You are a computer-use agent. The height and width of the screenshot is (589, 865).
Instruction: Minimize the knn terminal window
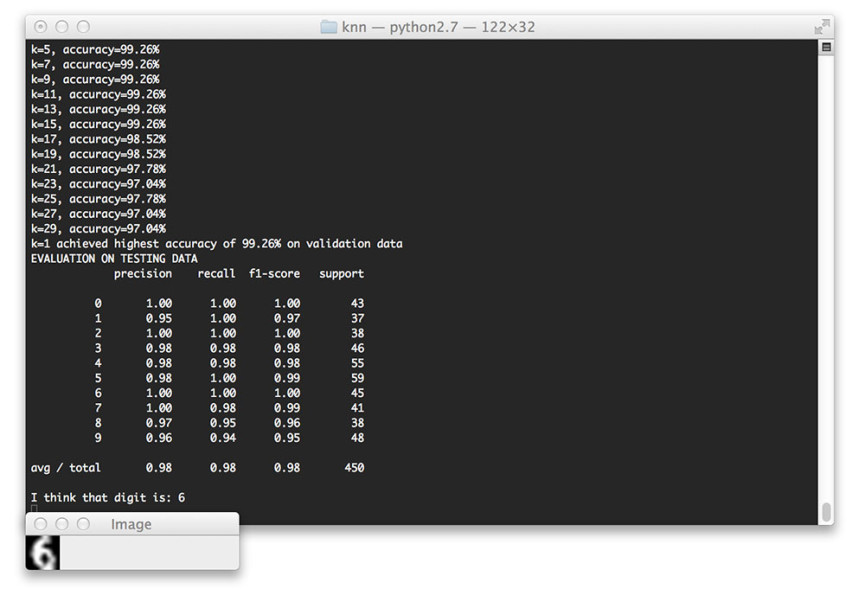(x=61, y=27)
